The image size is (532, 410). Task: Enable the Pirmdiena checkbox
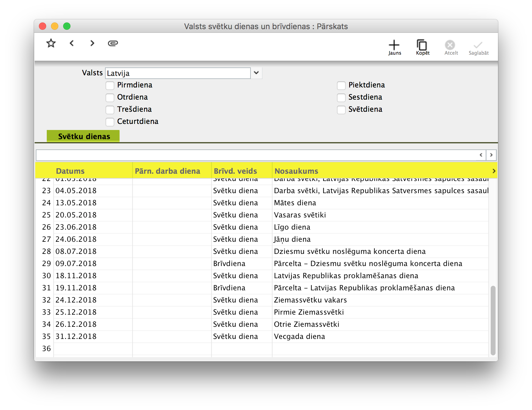coord(110,85)
